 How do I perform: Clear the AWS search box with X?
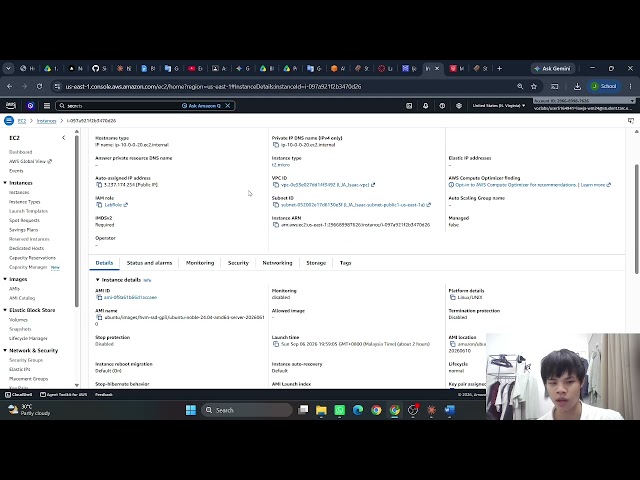pyautogui.click(x=228, y=106)
